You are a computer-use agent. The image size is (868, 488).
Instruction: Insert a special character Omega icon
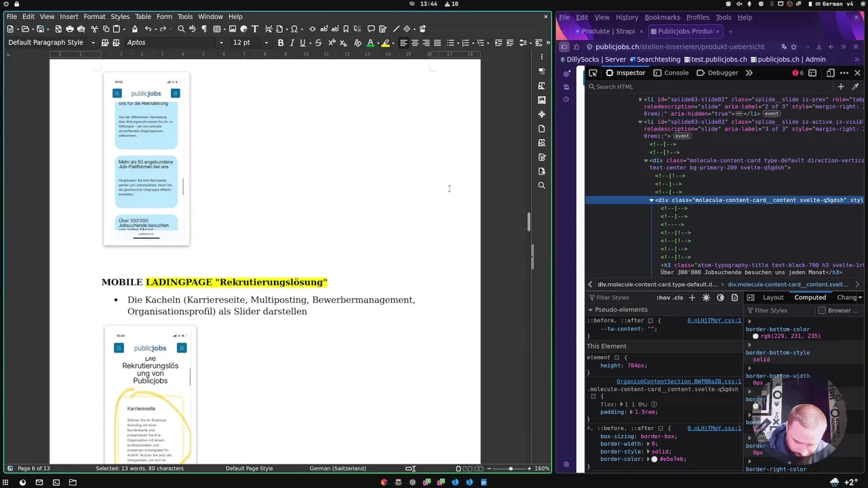tap(294, 29)
